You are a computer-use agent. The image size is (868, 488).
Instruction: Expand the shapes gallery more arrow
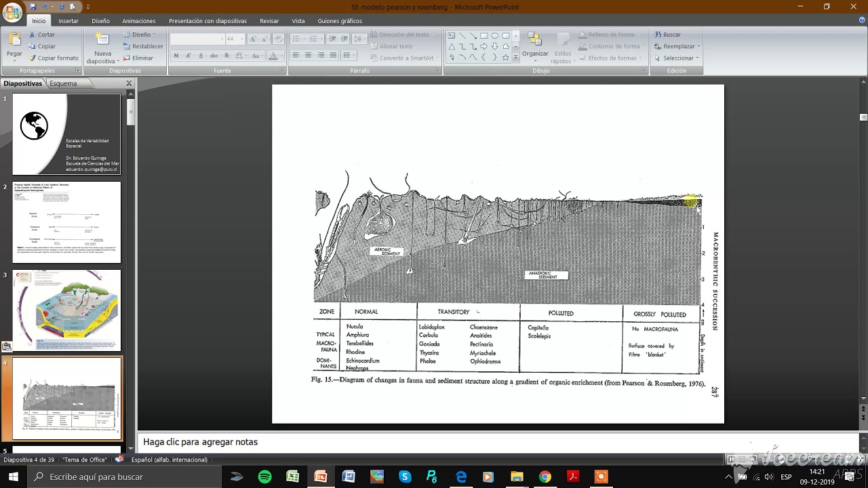click(515, 58)
